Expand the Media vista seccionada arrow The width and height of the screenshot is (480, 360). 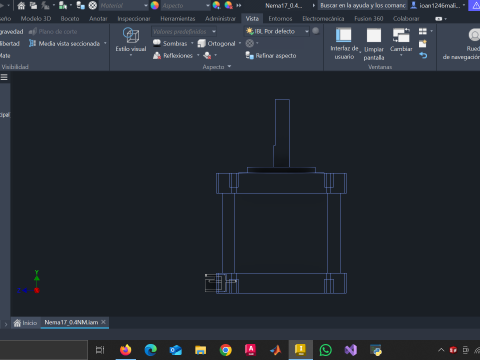coord(105,43)
